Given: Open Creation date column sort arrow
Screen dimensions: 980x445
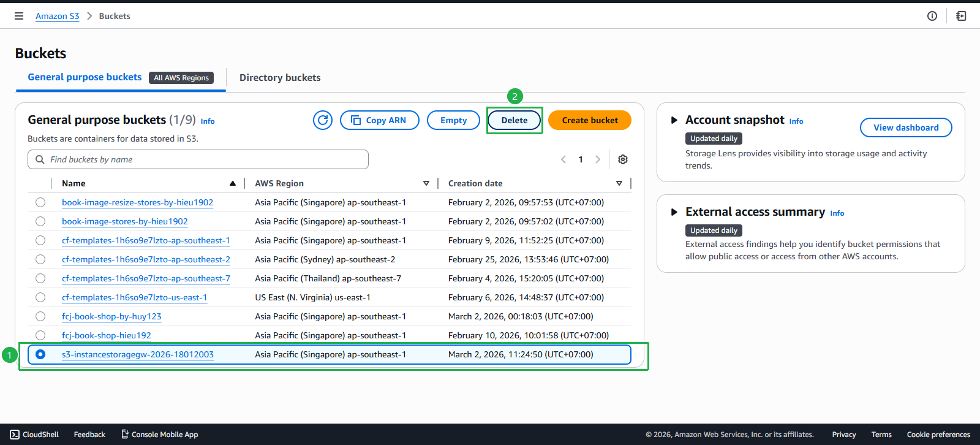Looking at the screenshot, I should (x=619, y=183).
